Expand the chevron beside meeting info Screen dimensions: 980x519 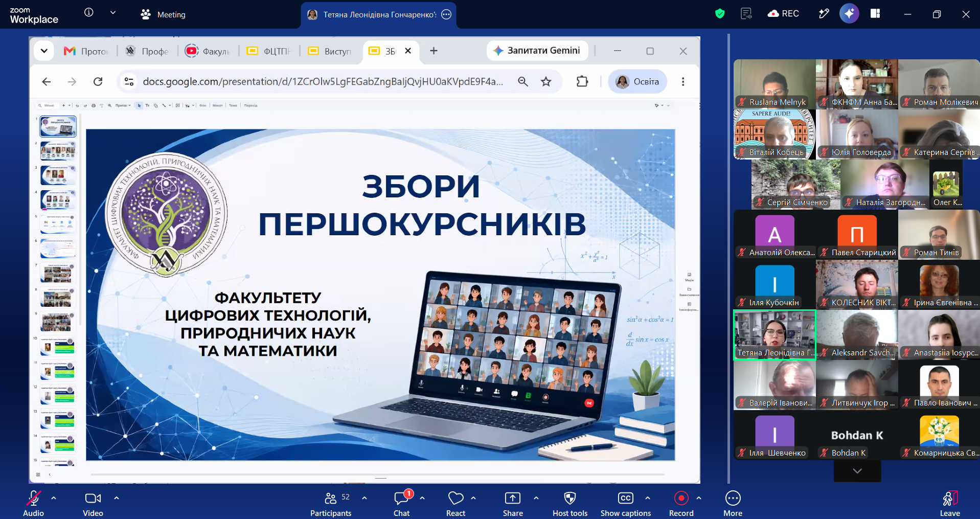(x=113, y=13)
